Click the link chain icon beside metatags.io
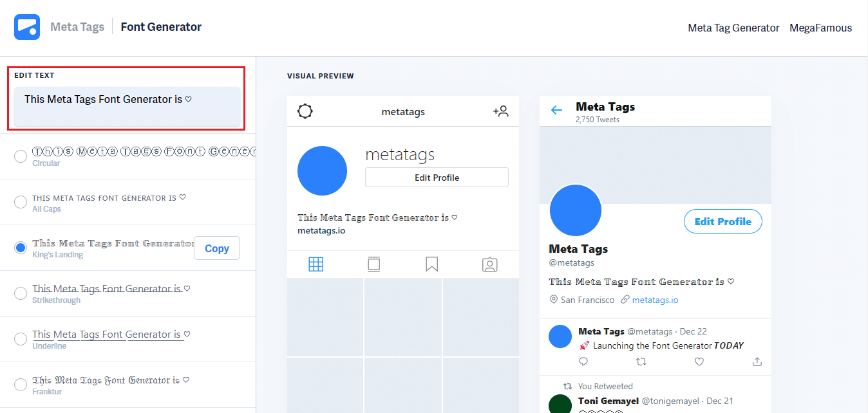The width and height of the screenshot is (868, 413). [x=625, y=300]
